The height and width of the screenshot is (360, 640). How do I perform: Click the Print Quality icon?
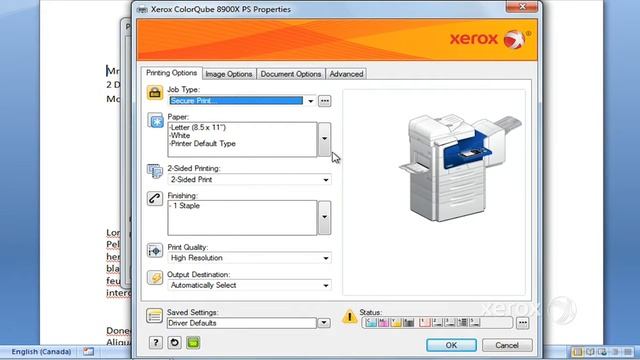coord(155,250)
